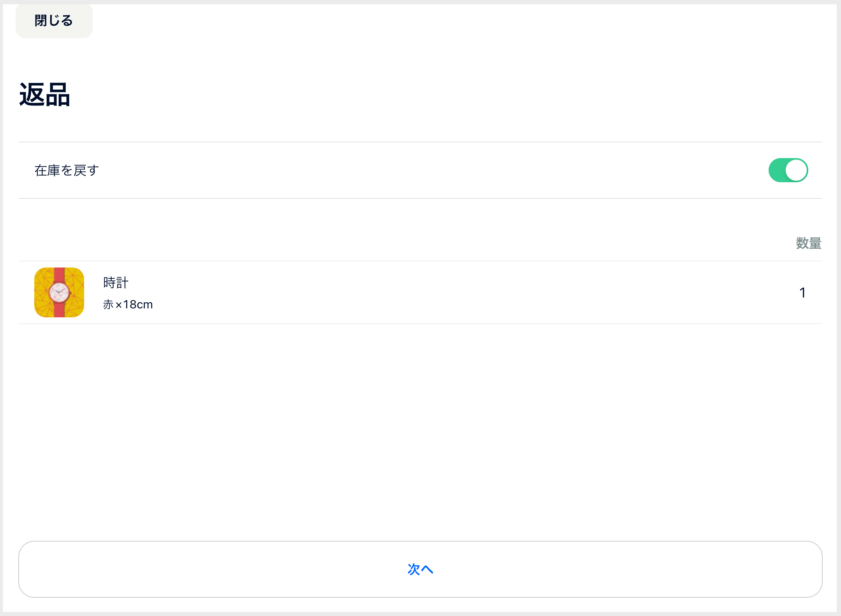Click the white knob of restock switch

click(796, 170)
